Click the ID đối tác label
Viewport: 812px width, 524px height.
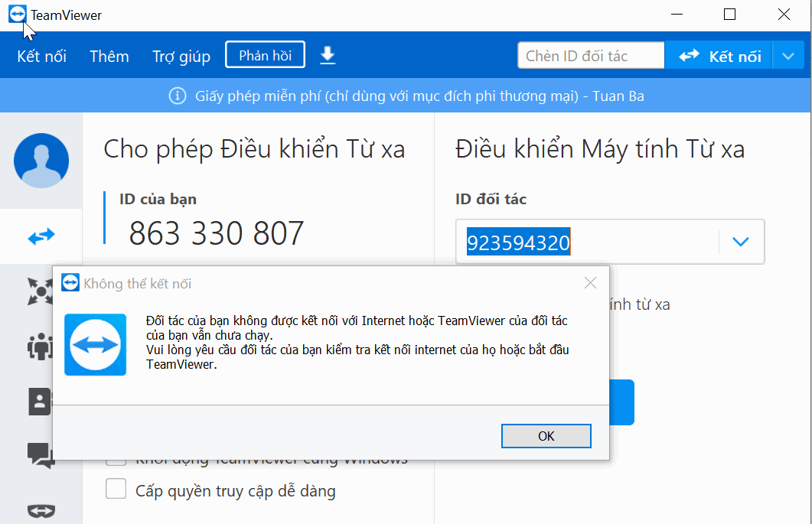click(491, 200)
